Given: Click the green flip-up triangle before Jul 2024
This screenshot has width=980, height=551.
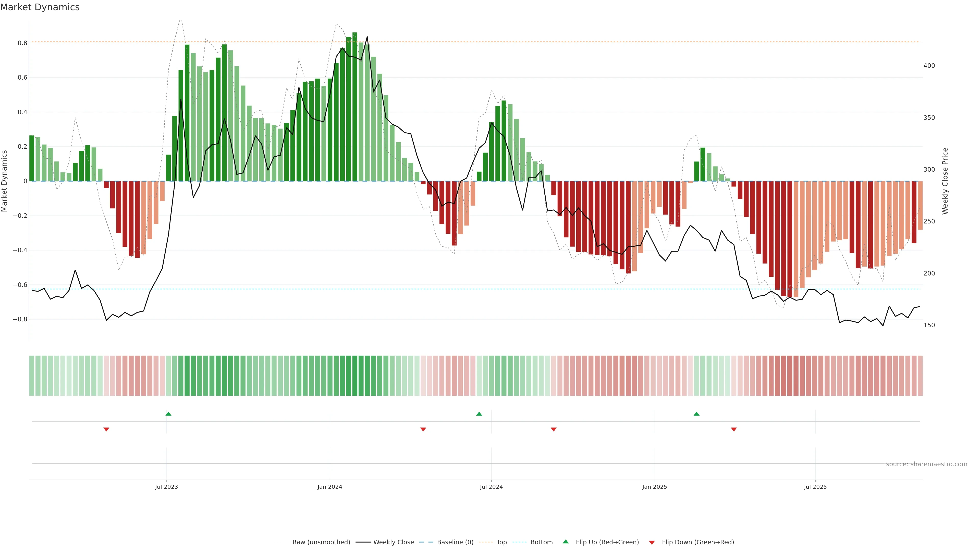Looking at the screenshot, I should pos(479,414).
